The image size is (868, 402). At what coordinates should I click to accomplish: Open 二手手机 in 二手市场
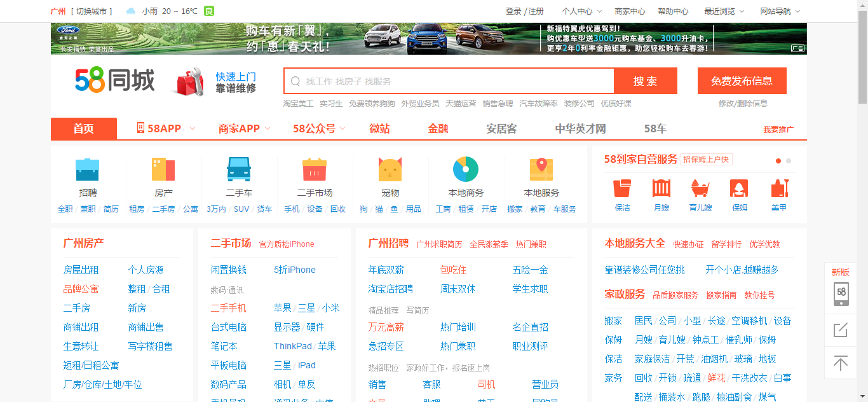[x=228, y=308]
